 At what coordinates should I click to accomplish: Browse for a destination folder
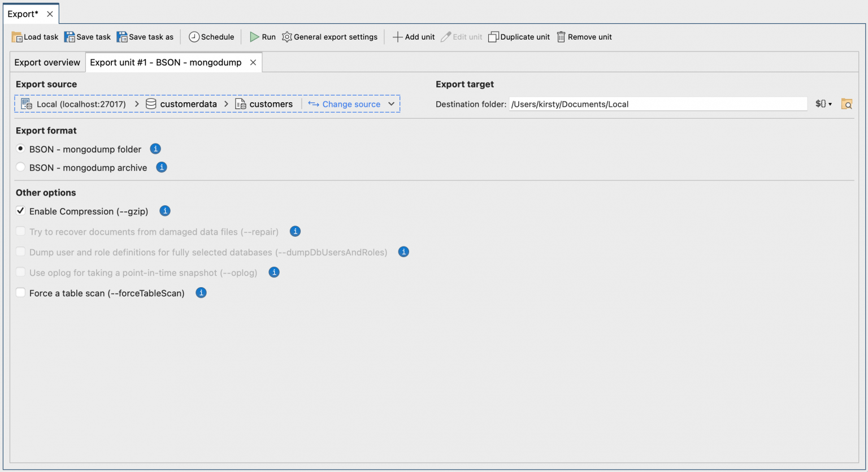[847, 104]
